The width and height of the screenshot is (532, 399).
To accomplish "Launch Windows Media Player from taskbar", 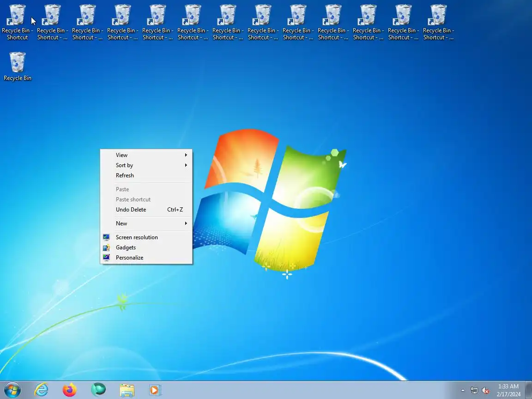I will pyautogui.click(x=155, y=390).
